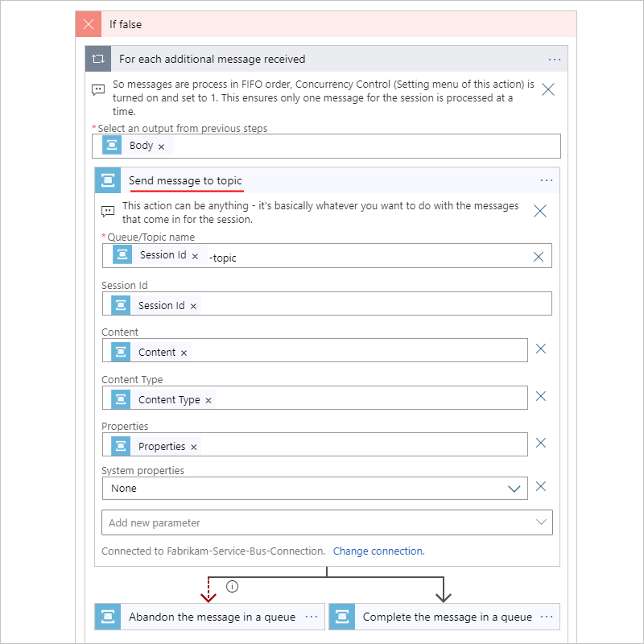Delete the System properties parameter
Image resolution: width=644 pixels, height=644 pixels.
click(x=540, y=486)
